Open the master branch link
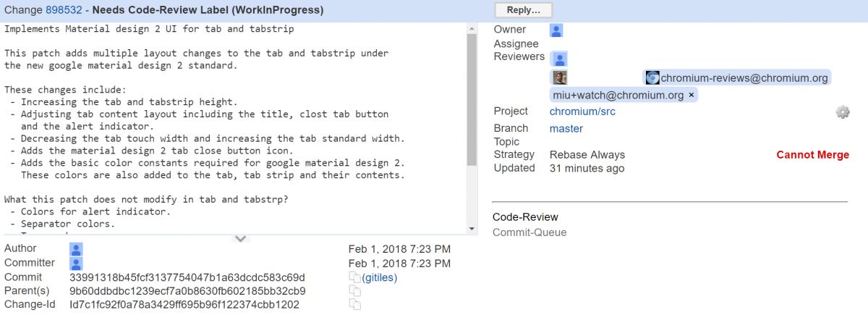The height and width of the screenshot is (315, 868). (566, 129)
